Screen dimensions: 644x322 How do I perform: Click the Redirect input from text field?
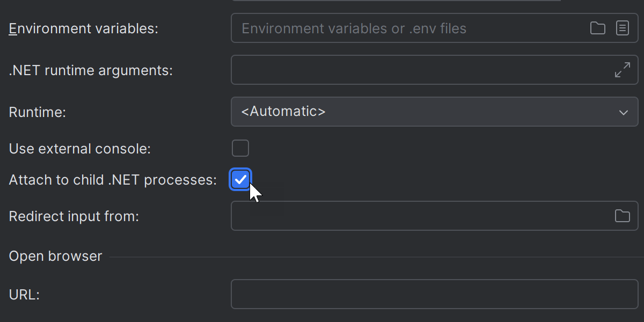pyautogui.click(x=419, y=216)
